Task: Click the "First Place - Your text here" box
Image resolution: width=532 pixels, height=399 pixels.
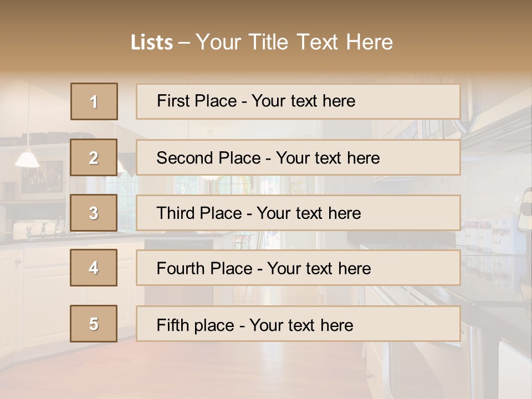Action: [x=298, y=101]
